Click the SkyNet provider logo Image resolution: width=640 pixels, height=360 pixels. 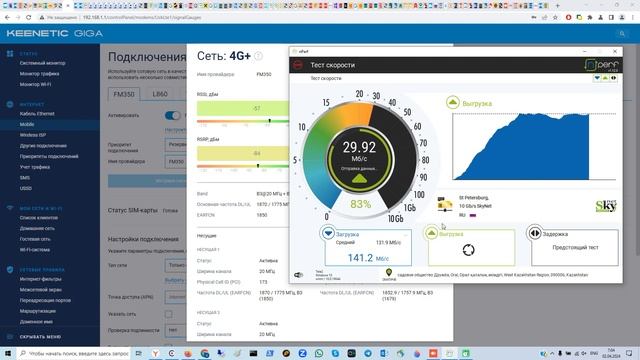tap(606, 206)
